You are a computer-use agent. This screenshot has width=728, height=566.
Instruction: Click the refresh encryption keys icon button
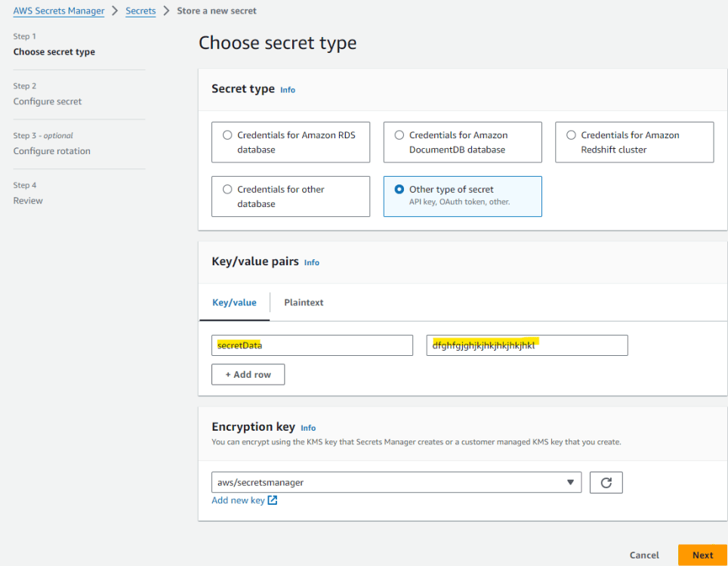click(606, 482)
